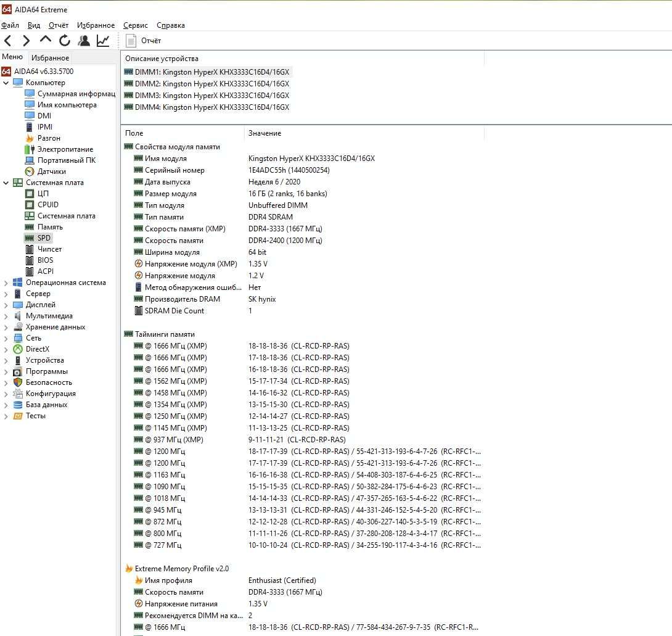Expand the DirectX tree node
Image resolution: width=672 pixels, height=636 pixels.
(x=6, y=350)
